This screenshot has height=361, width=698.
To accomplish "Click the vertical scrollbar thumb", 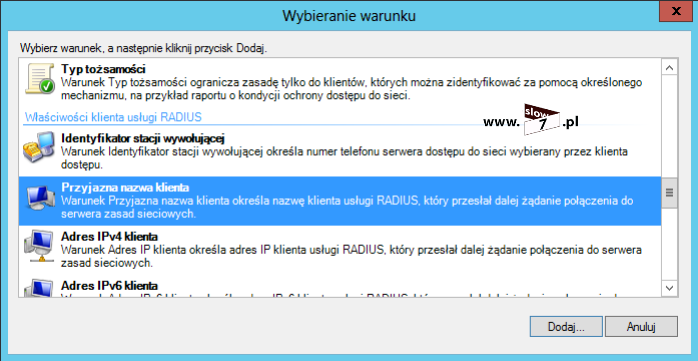I will (x=670, y=192).
